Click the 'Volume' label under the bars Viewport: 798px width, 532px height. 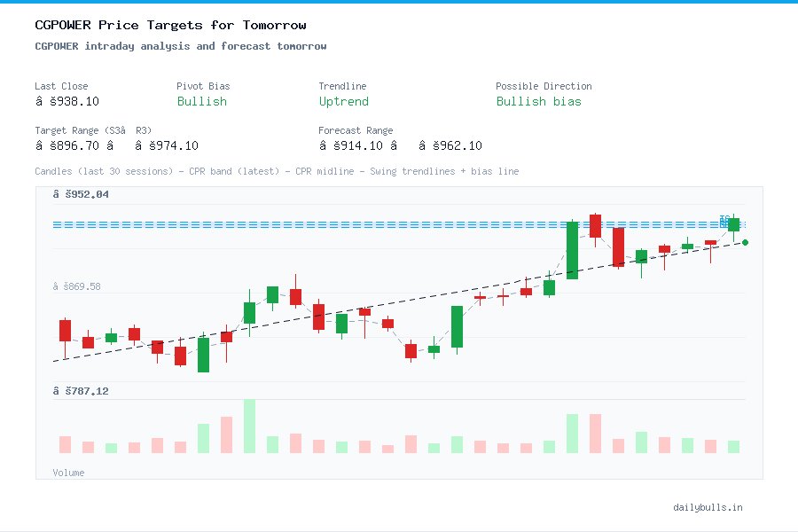(68, 473)
